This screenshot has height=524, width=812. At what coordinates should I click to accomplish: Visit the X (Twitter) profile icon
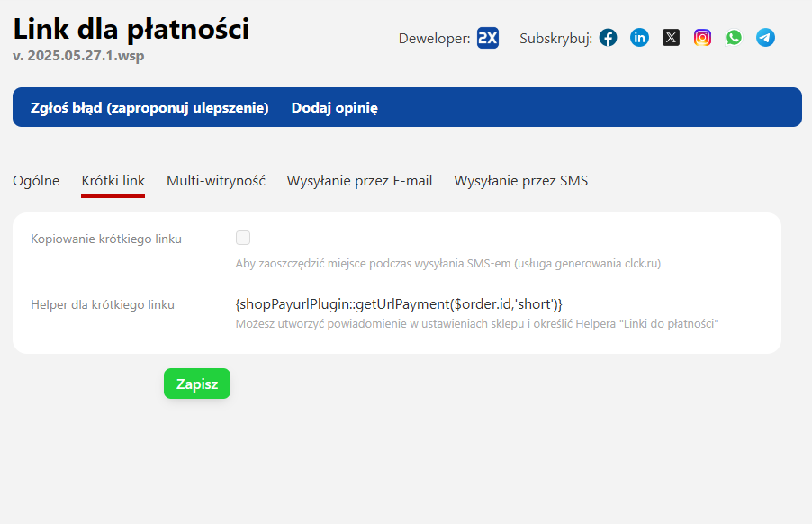(671, 38)
